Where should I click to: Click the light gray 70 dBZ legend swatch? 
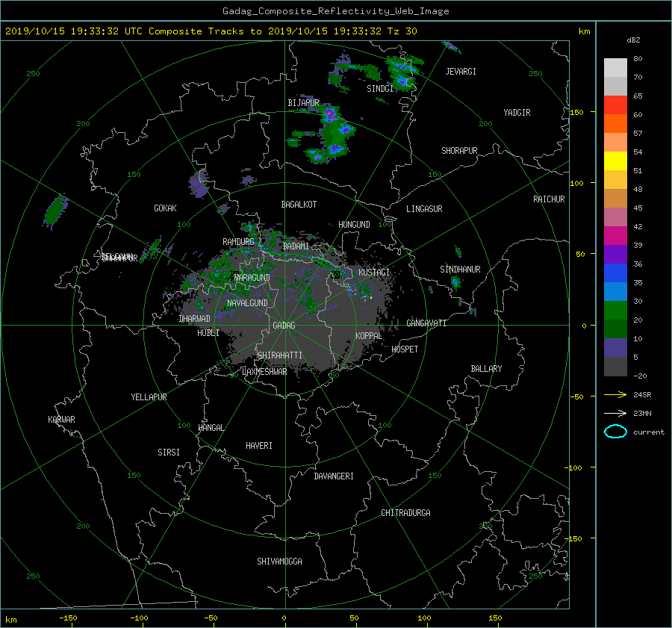pyautogui.click(x=615, y=68)
